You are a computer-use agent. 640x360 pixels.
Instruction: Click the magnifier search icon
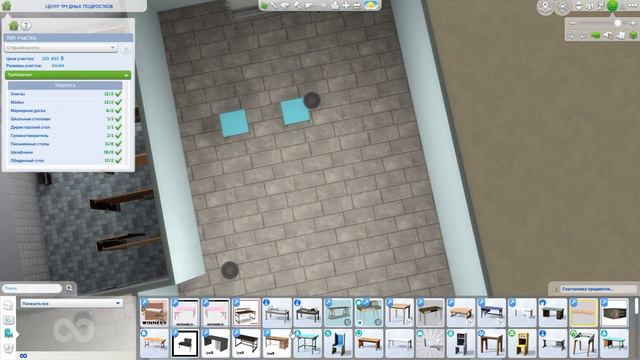(69, 288)
